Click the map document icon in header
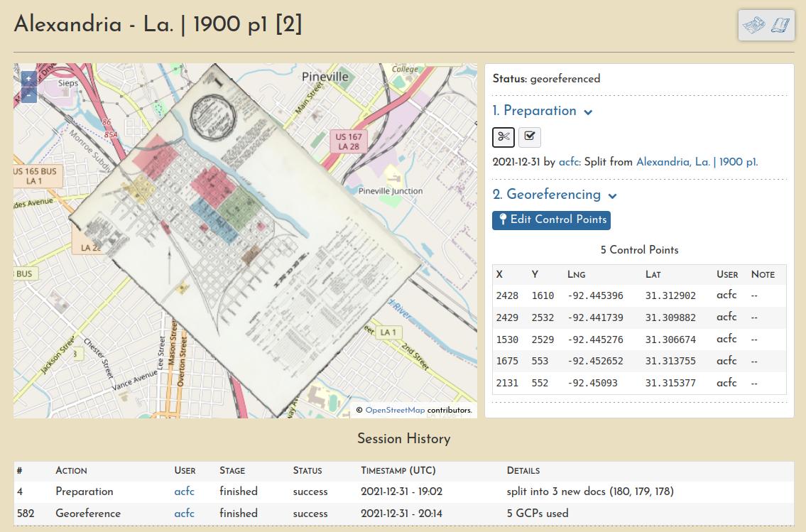This screenshot has height=532, width=806. click(x=754, y=25)
